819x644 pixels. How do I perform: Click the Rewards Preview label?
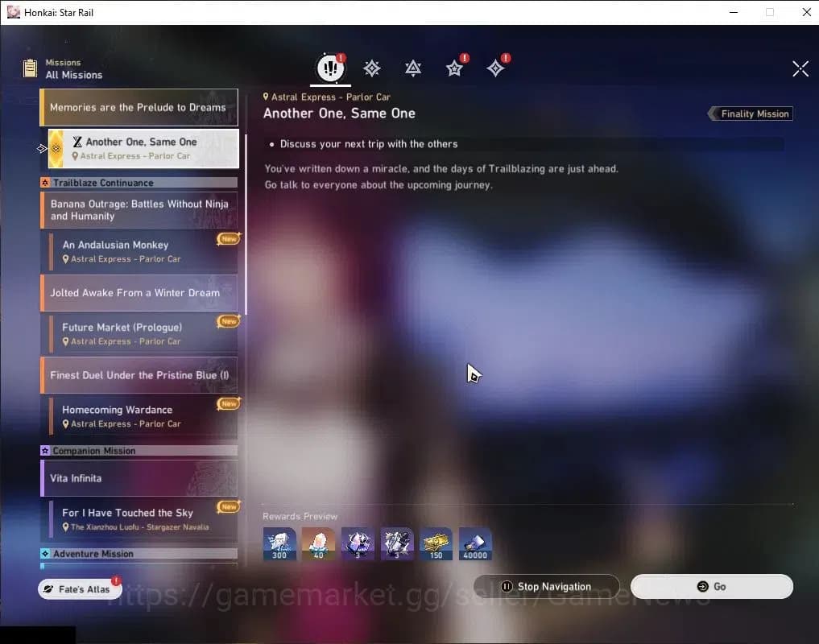(300, 516)
